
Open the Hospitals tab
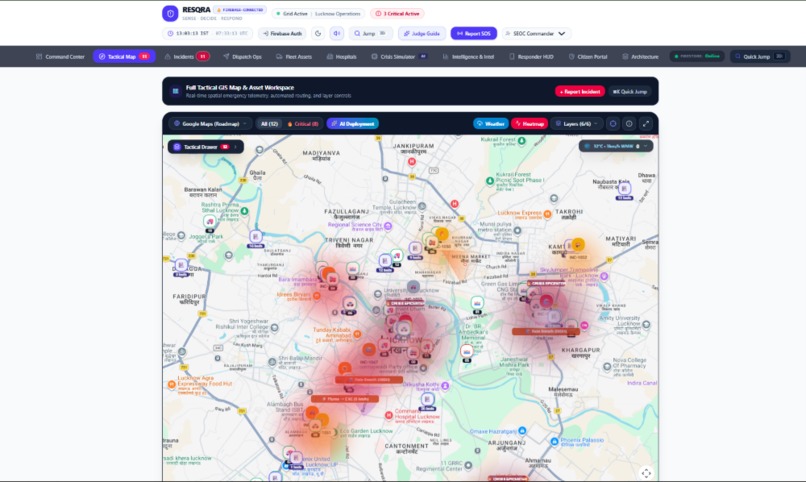point(341,57)
